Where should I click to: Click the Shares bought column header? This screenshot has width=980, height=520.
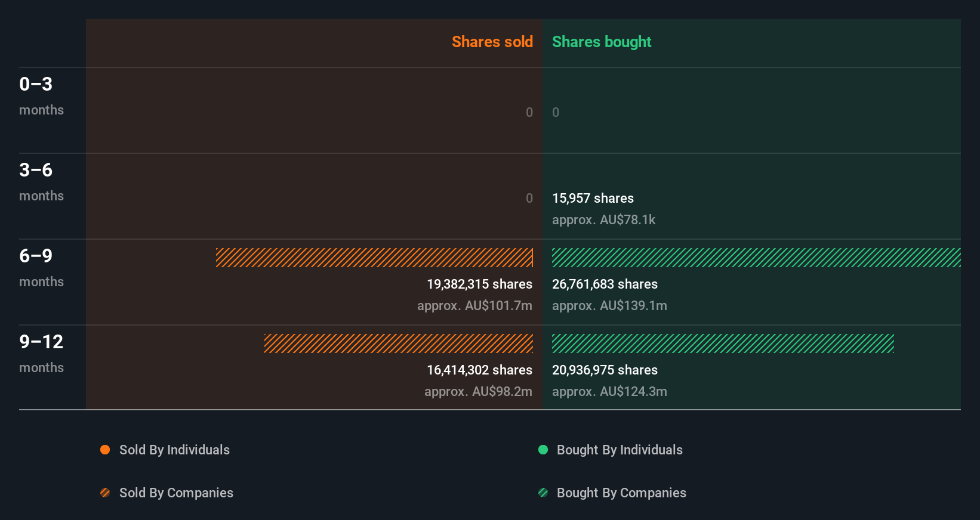coord(602,42)
